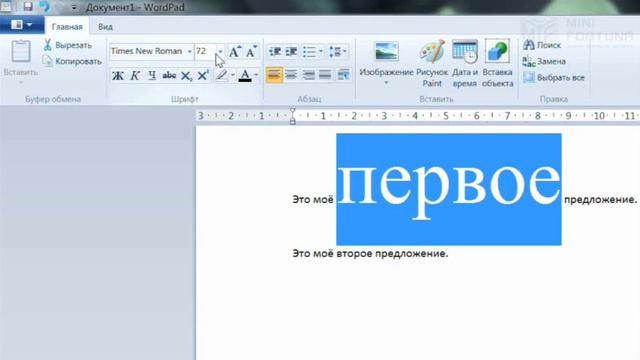Increase paragraph indent
Screen dimensions: 640x360
pyautogui.click(x=291, y=52)
